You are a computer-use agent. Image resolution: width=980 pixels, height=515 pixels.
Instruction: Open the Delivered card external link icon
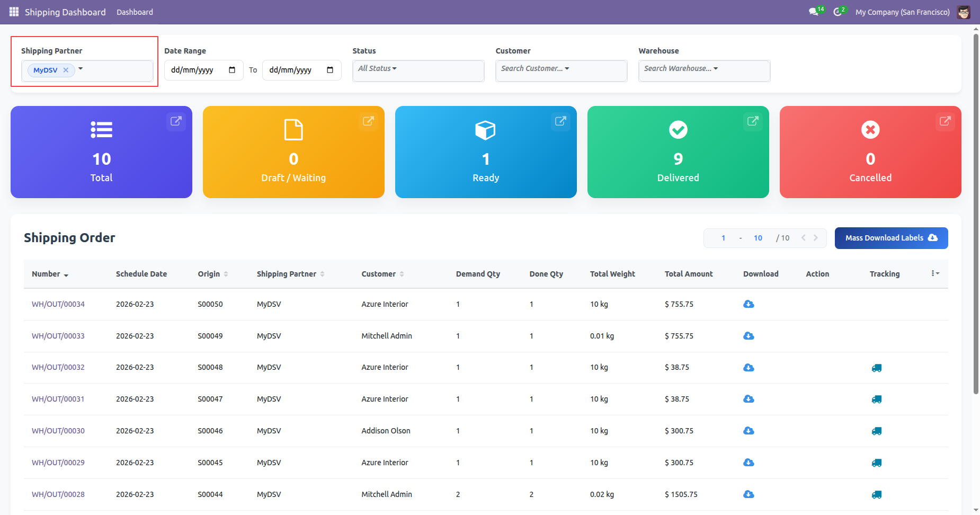pos(752,121)
